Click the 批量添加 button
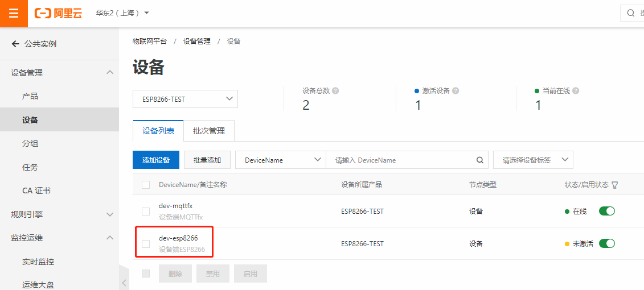644x290 pixels. 207,160
